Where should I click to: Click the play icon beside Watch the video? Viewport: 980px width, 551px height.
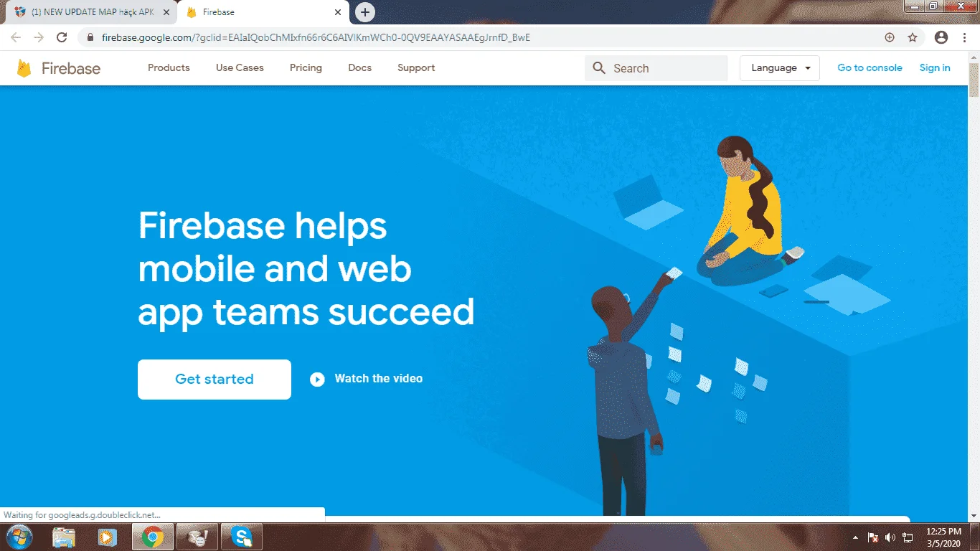click(317, 380)
